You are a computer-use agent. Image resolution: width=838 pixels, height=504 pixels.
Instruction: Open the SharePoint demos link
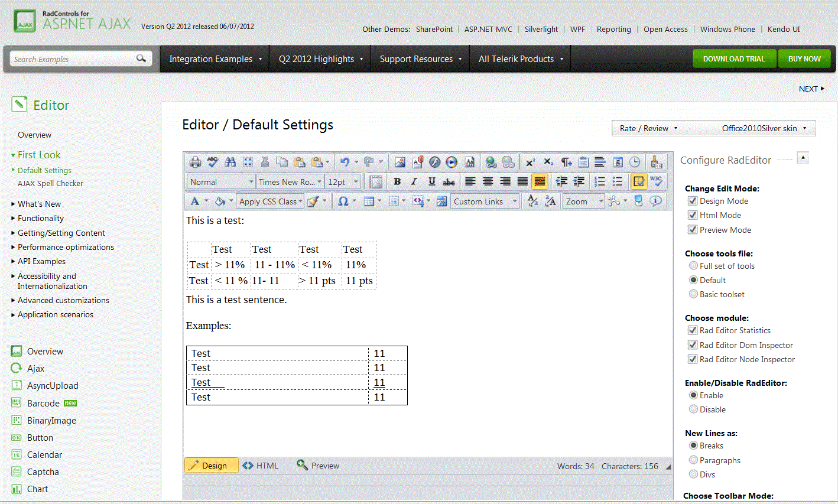tap(434, 29)
